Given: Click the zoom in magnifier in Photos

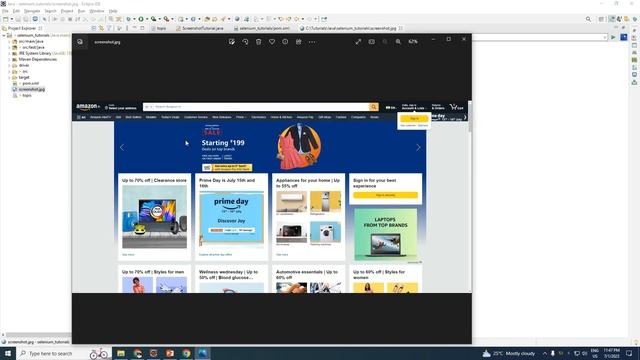Looking at the screenshot, I should (398, 42).
